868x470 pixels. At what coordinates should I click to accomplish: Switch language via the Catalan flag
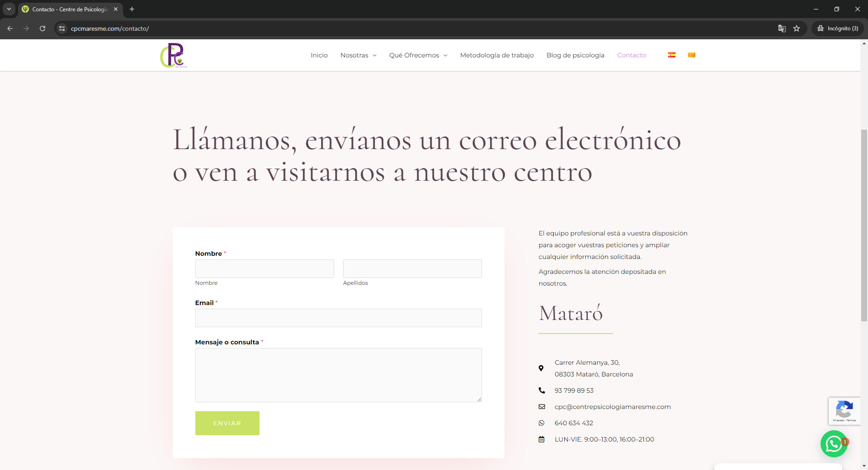[x=691, y=55]
